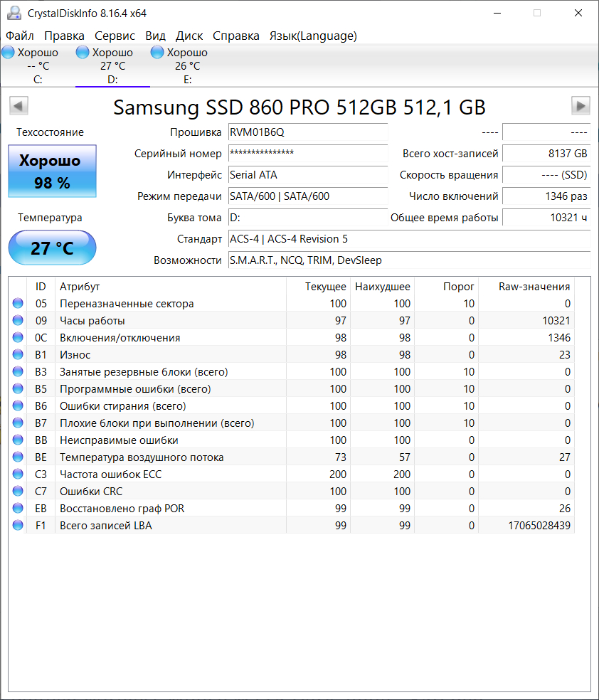Open the Язык(Language) menu
This screenshot has width=599, height=700.
point(313,36)
